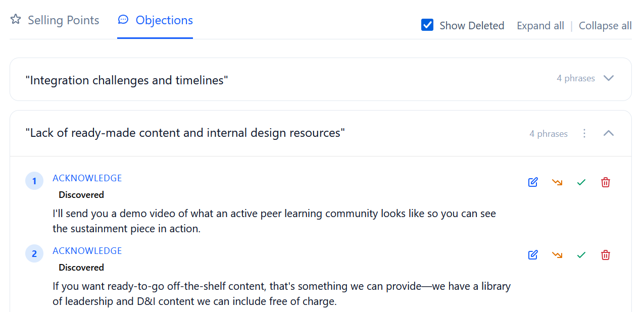Screen dimensions: 644x312
Task: Click Expand all link
Action: point(540,26)
